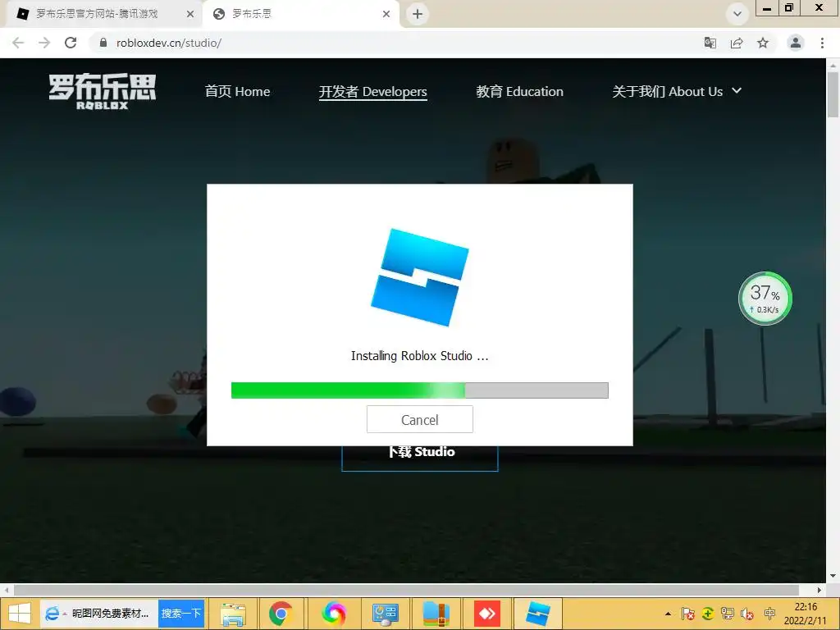Translate this page icon
840x630 pixels.
[x=710, y=43]
